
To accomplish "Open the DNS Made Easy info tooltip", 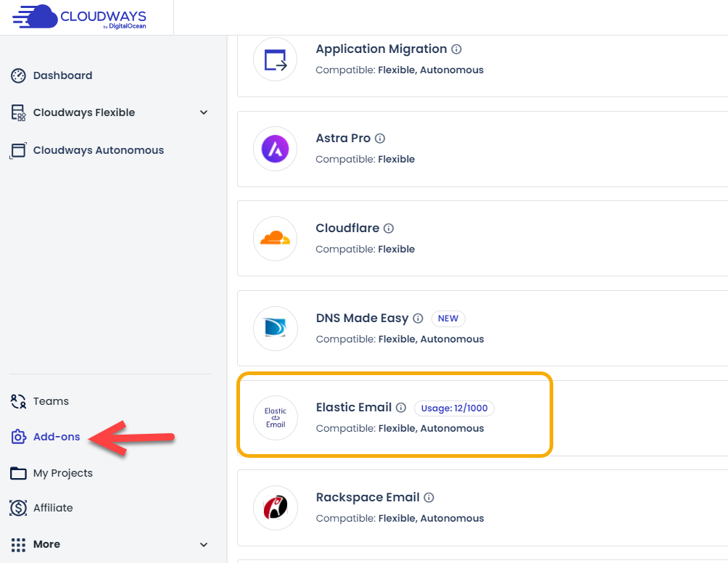I will coord(418,318).
